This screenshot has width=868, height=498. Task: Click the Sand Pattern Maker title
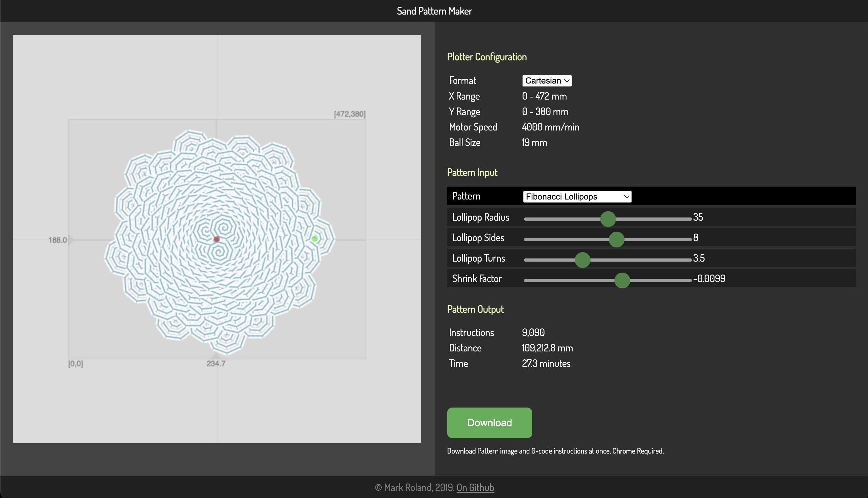pos(434,11)
